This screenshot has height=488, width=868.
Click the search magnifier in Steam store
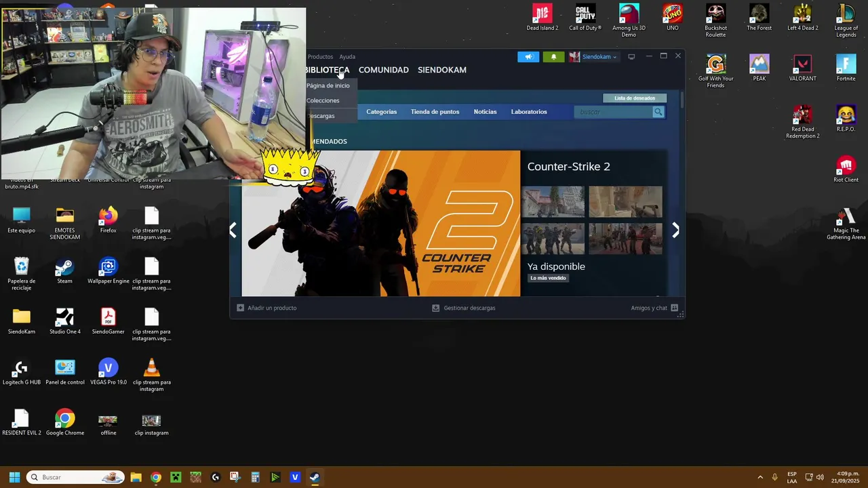658,112
